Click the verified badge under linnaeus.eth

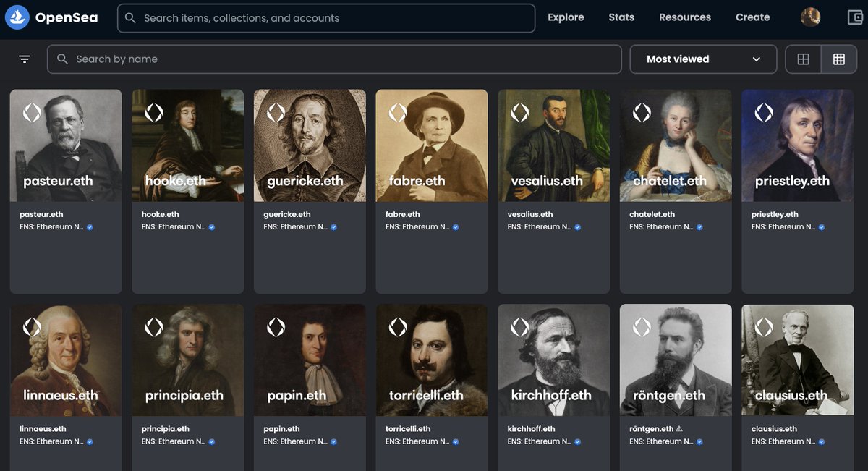pos(90,441)
